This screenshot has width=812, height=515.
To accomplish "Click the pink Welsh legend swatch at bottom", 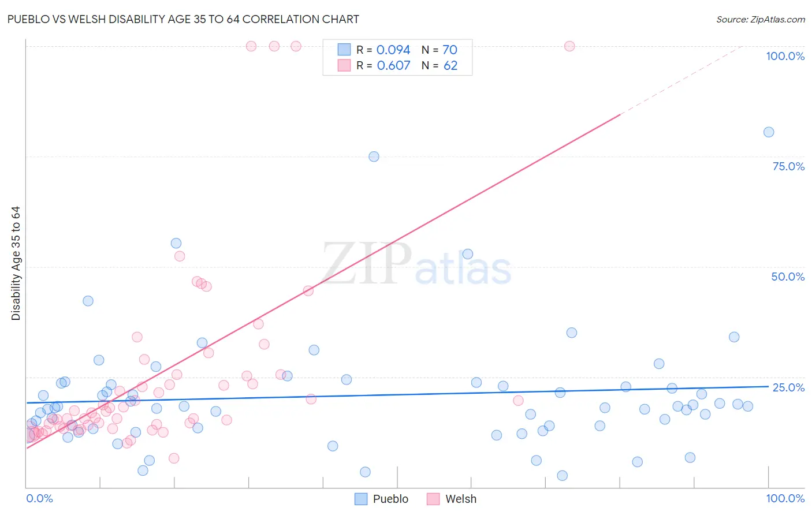I will click(434, 499).
